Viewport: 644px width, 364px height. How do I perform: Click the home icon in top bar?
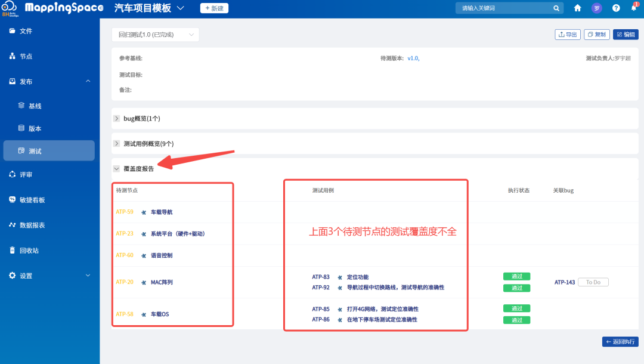click(x=577, y=8)
